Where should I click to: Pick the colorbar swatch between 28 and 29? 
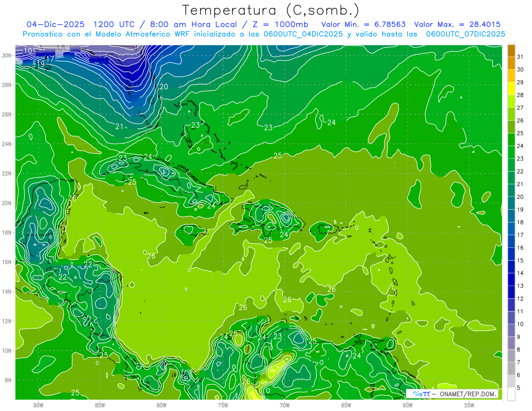pos(511,89)
